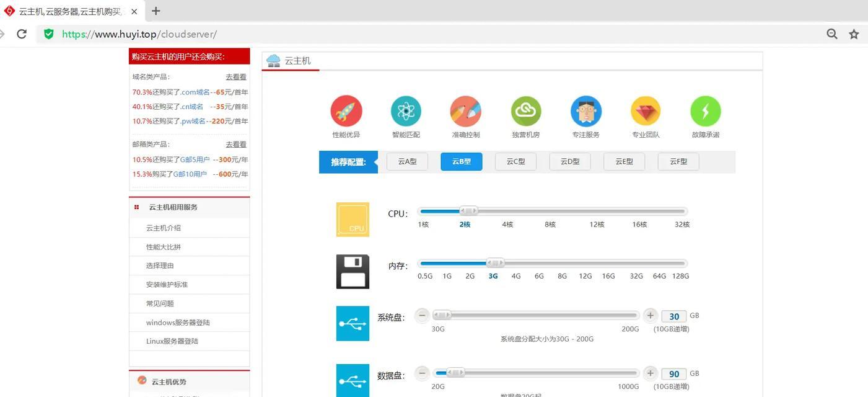Click the 专注服务 person icon
This screenshot has height=397, width=868.
pos(586,111)
